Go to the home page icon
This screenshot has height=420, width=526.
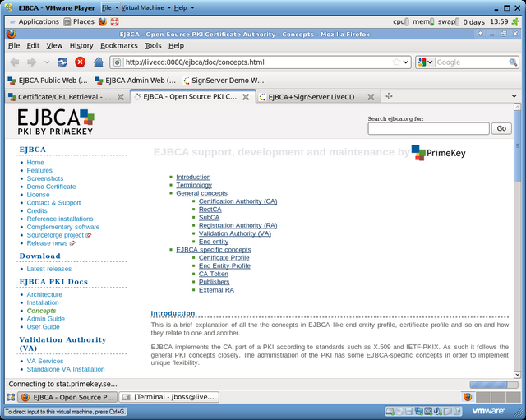[x=99, y=62]
